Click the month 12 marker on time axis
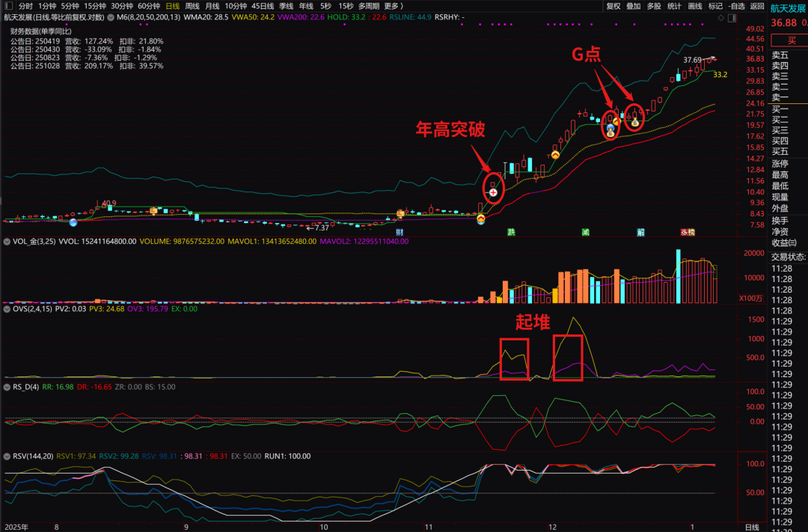Viewport: 808px width, 532px height. [x=552, y=528]
